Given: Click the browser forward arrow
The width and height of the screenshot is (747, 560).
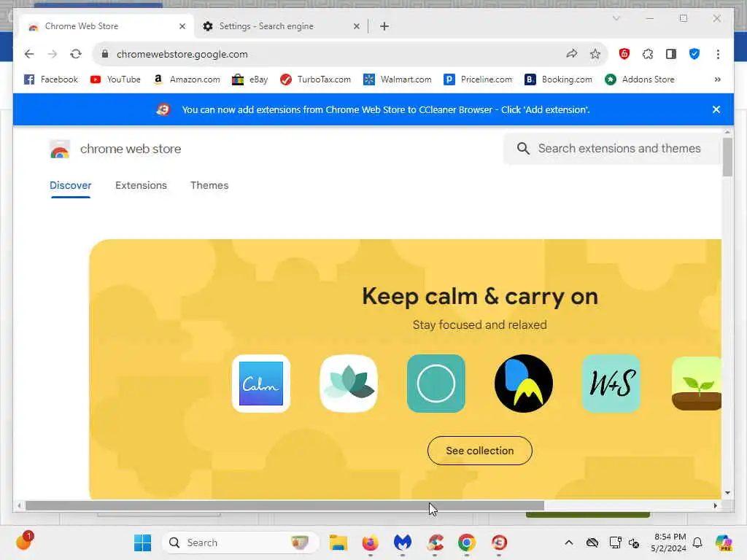Looking at the screenshot, I should coord(53,54).
